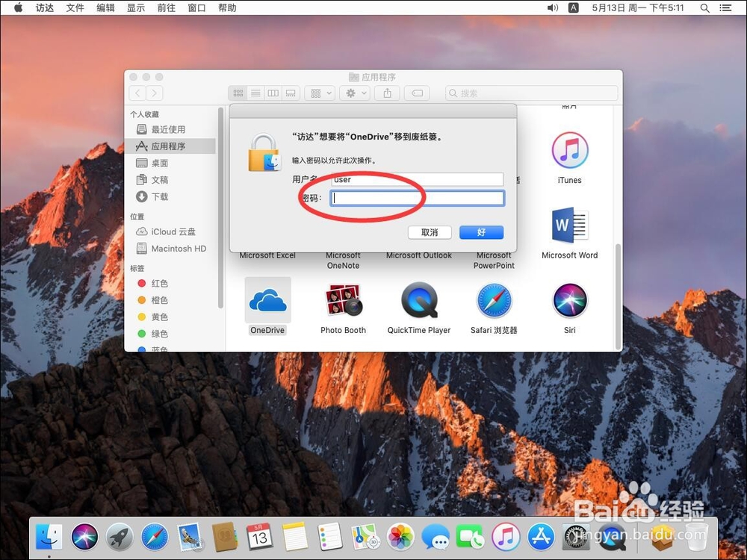Screen dimensions: 747x560
Task: Open Finder from the Dock
Action: (x=49, y=537)
